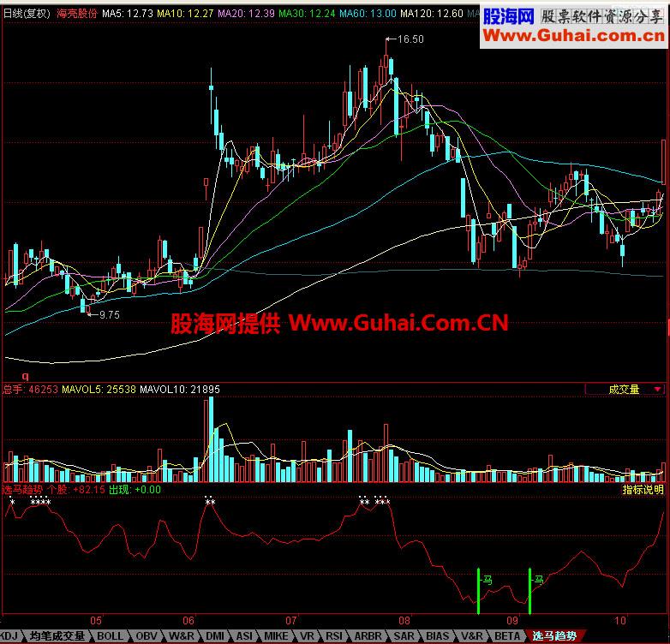Switch to the VR indicator tab

[x=307, y=635]
